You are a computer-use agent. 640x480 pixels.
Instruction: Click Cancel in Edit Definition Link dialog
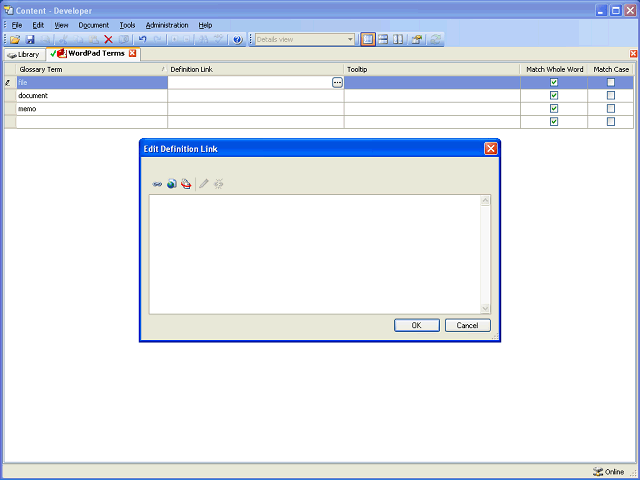pyautogui.click(x=467, y=325)
